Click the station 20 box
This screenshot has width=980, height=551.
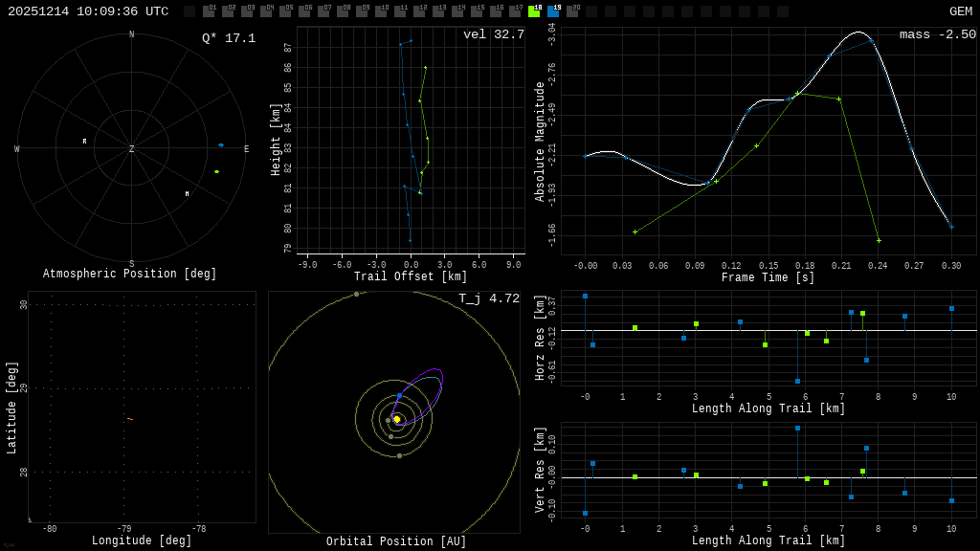pyautogui.click(x=572, y=11)
